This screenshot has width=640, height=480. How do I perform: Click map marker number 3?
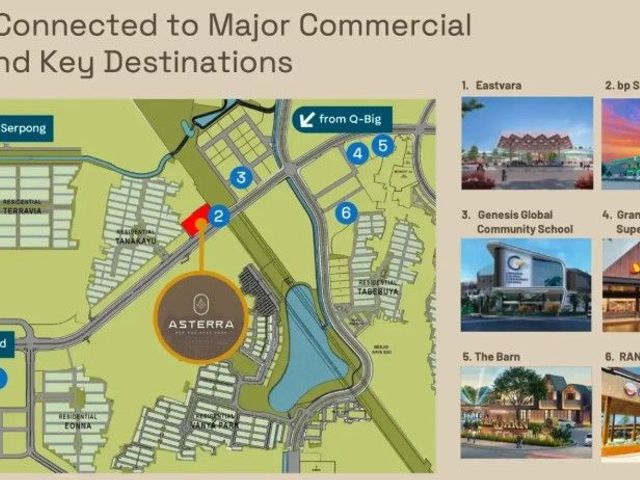click(x=241, y=178)
